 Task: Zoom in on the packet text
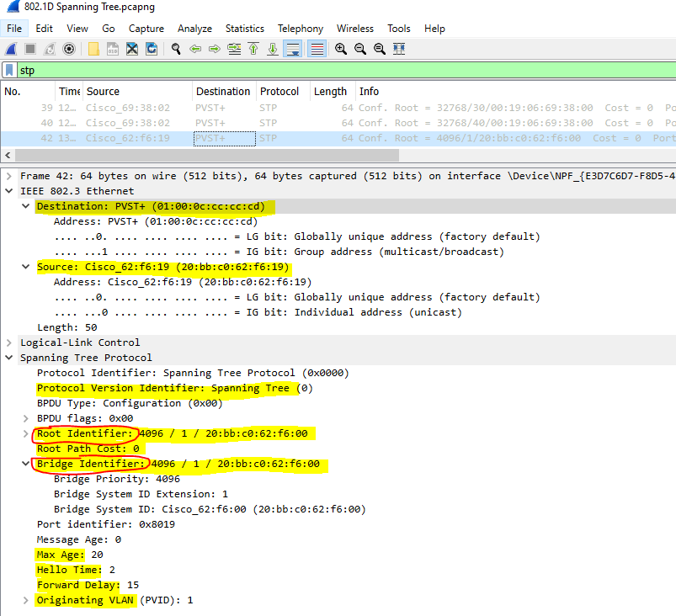[341, 49]
